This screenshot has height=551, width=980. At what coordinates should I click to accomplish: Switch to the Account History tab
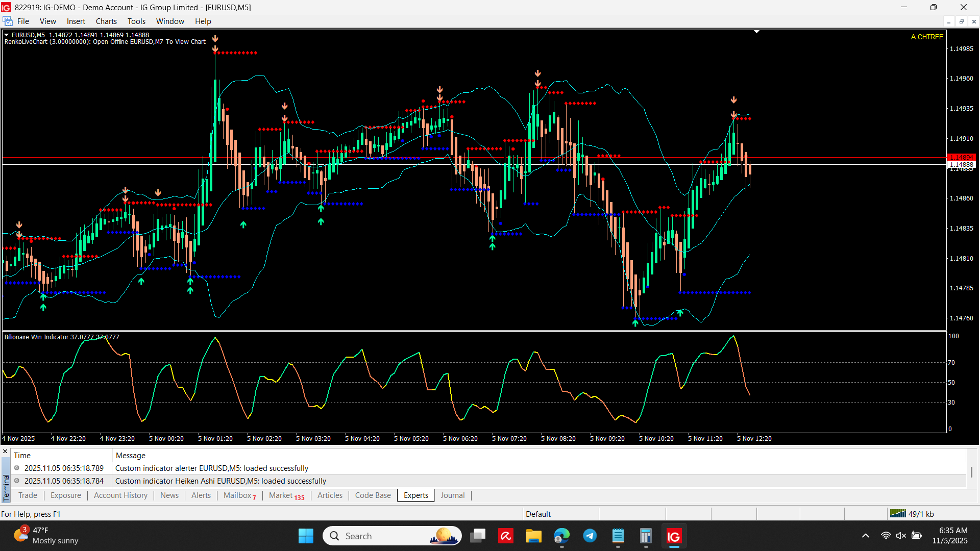point(120,495)
